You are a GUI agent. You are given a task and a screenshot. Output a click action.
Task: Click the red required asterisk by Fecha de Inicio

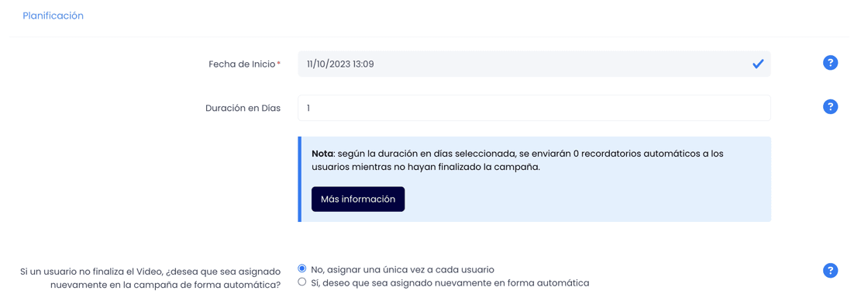coord(278,63)
